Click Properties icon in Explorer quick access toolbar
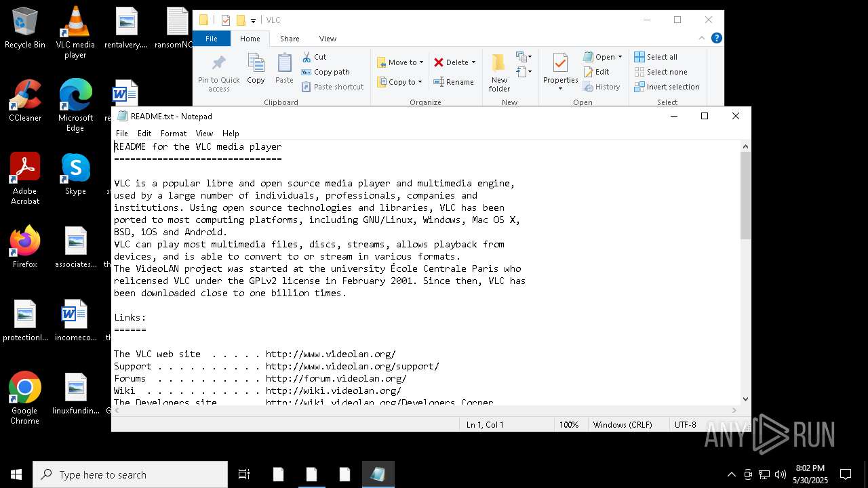 click(226, 20)
